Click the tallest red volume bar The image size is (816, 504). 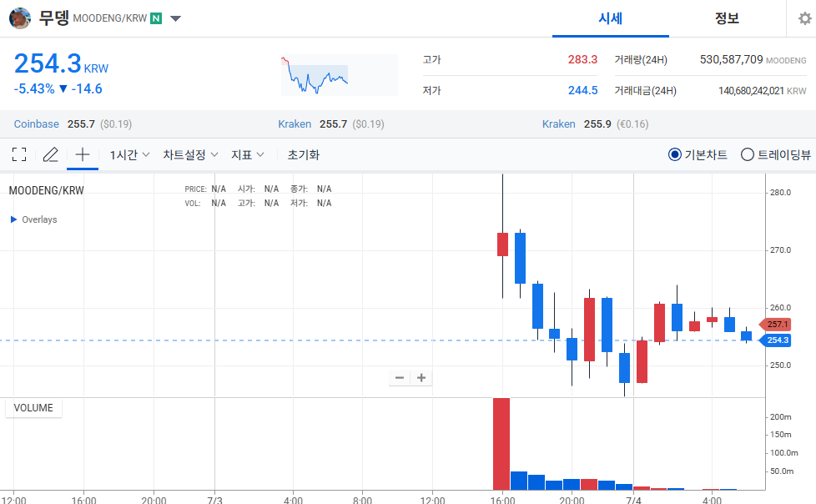(x=501, y=444)
